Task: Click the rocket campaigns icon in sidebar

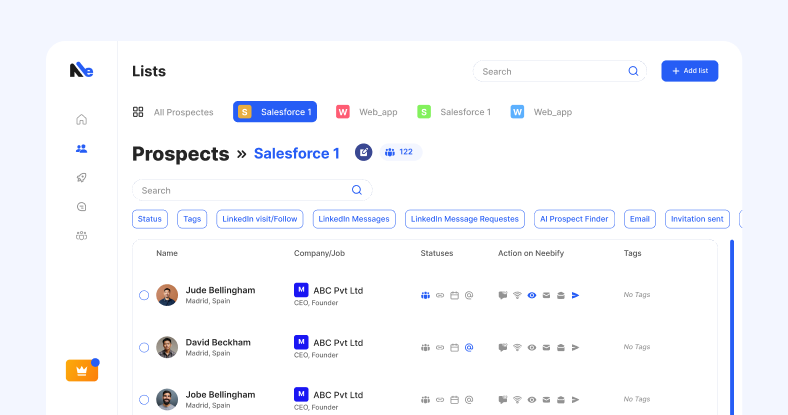Action: 81,178
